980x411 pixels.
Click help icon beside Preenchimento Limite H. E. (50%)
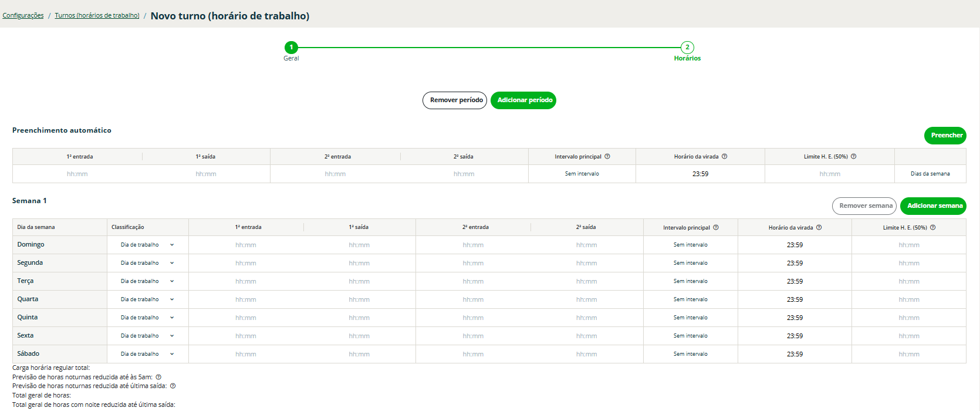(854, 157)
